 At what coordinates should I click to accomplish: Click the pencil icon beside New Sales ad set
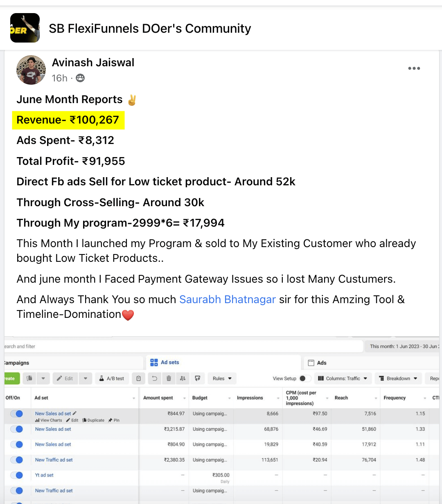tap(74, 414)
